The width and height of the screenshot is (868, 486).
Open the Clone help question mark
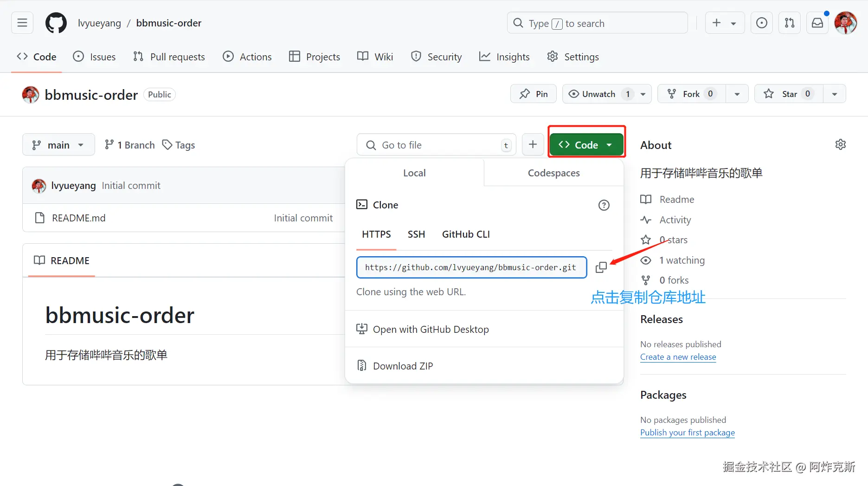point(604,205)
